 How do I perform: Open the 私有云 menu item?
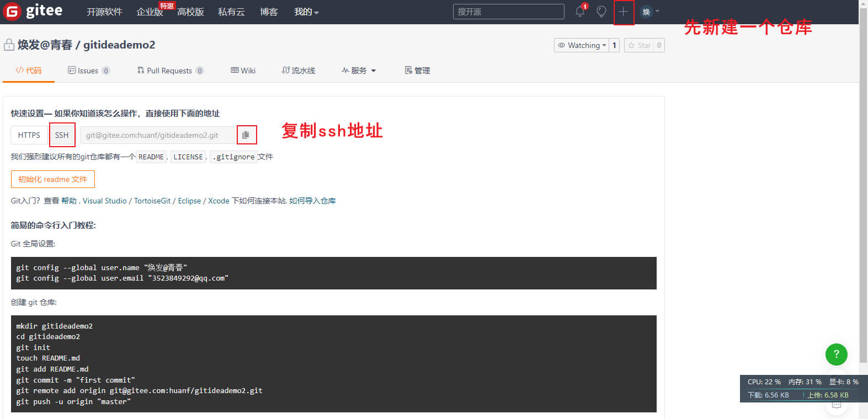231,12
